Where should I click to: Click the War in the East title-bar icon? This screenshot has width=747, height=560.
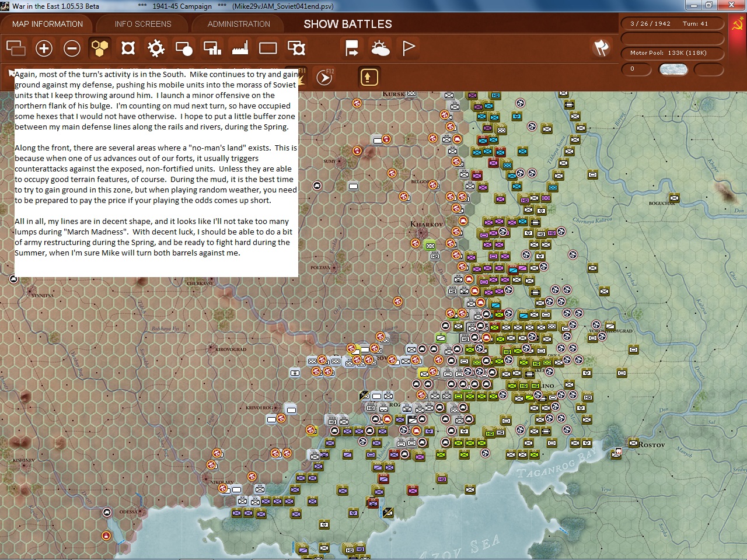5,6
